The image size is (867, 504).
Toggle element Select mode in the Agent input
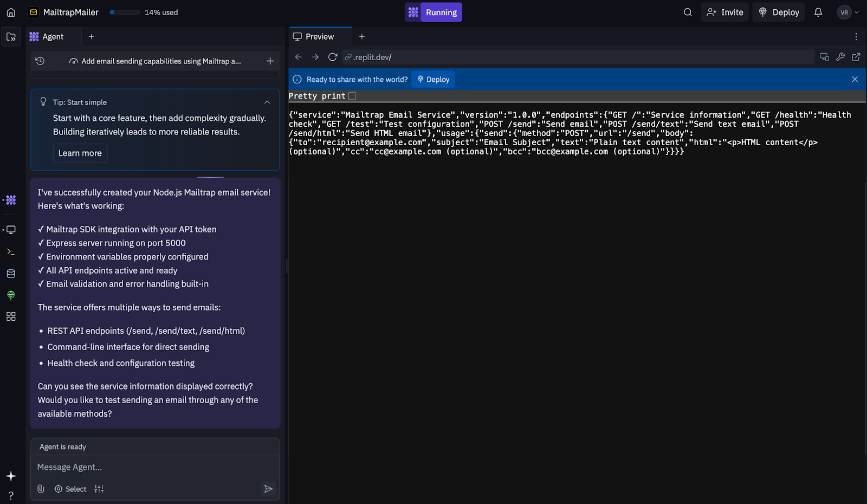(x=70, y=489)
